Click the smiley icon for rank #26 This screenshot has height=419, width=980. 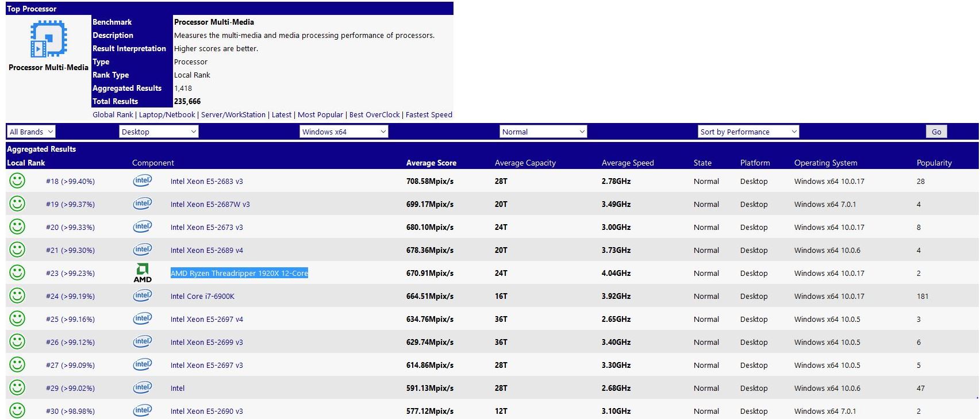click(x=17, y=341)
